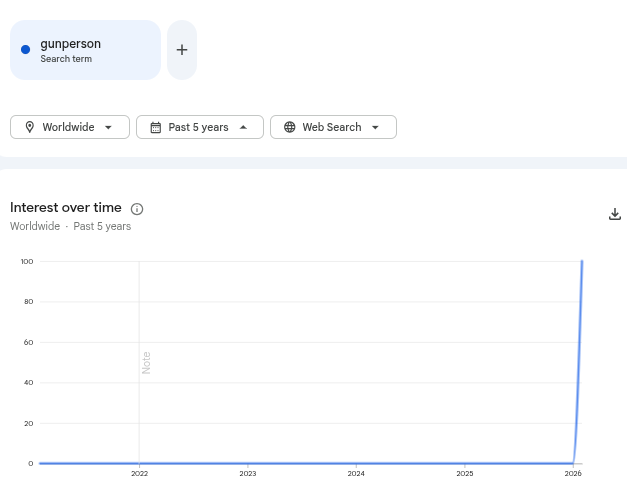Click the 40 y-axis value

[x=28, y=382]
